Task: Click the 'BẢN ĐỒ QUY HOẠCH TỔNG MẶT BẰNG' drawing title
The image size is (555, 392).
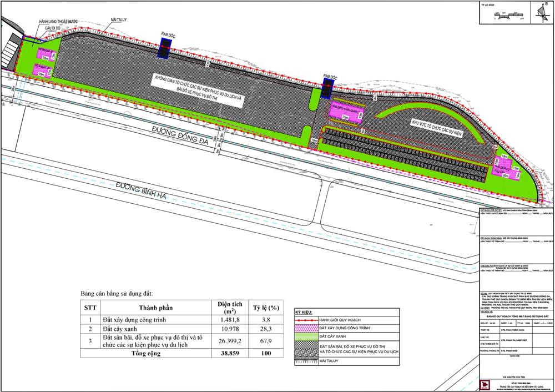Action: click(x=516, y=315)
